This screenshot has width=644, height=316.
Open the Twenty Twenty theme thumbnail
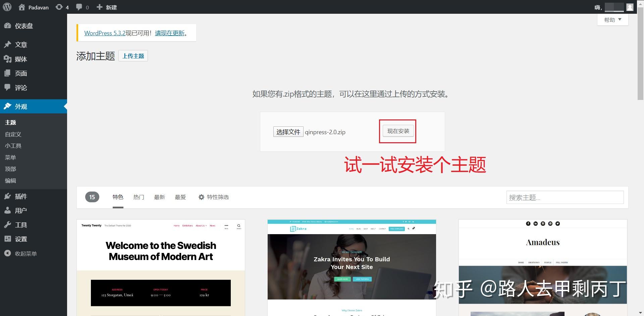[x=161, y=265]
